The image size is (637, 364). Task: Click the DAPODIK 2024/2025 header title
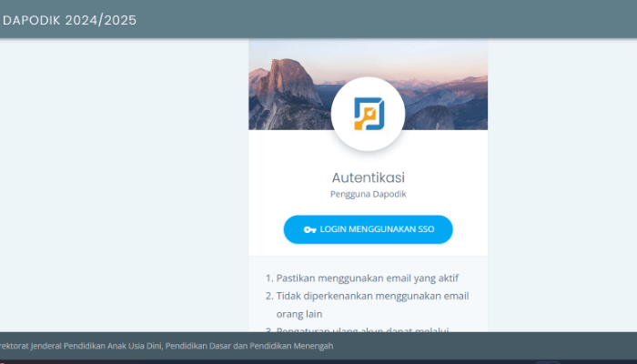point(69,20)
